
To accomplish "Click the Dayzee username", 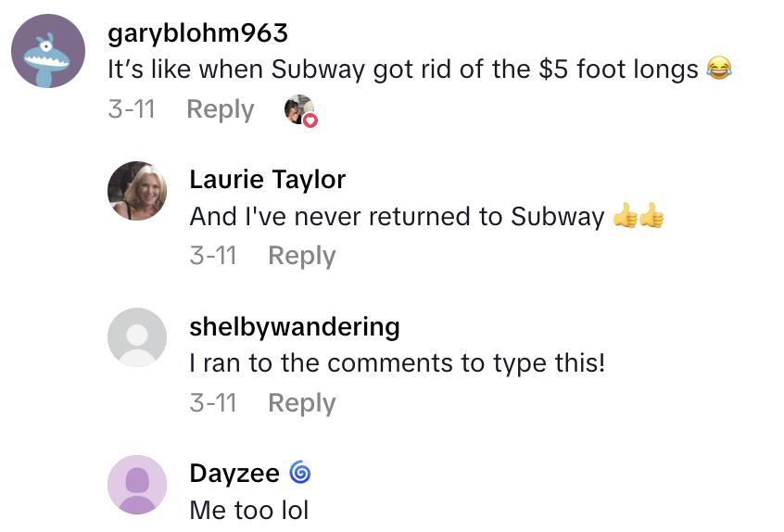I will pyautogui.click(x=234, y=474).
